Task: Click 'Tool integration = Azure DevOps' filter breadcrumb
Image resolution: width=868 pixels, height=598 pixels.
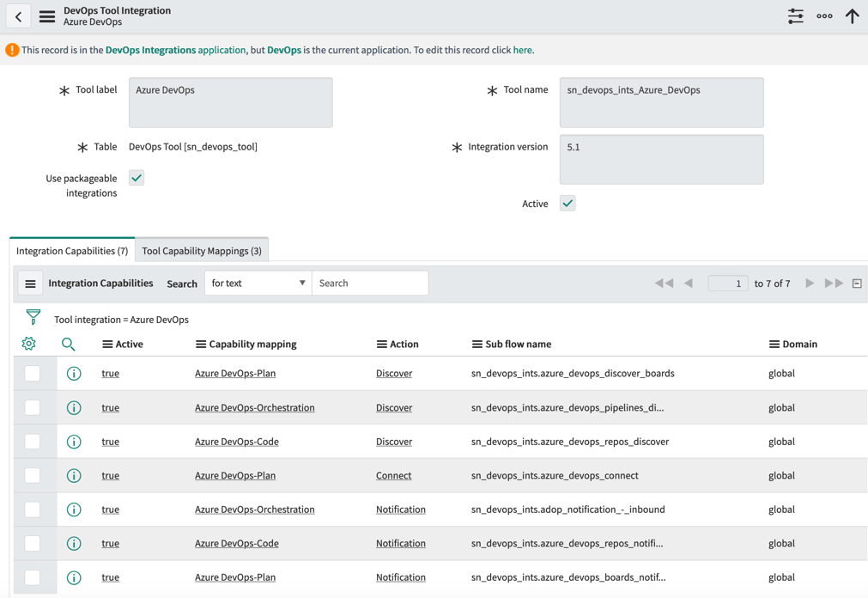Action: 121,320
